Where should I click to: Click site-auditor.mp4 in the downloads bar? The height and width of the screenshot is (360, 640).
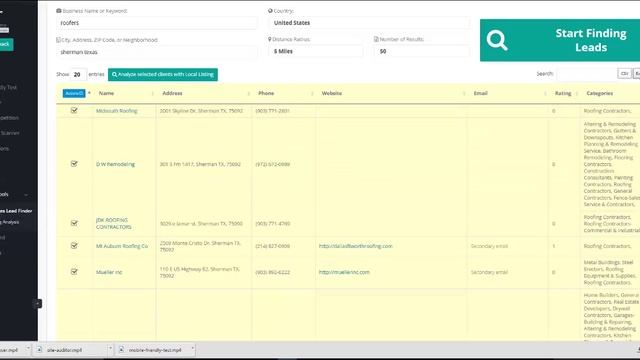[64, 350]
